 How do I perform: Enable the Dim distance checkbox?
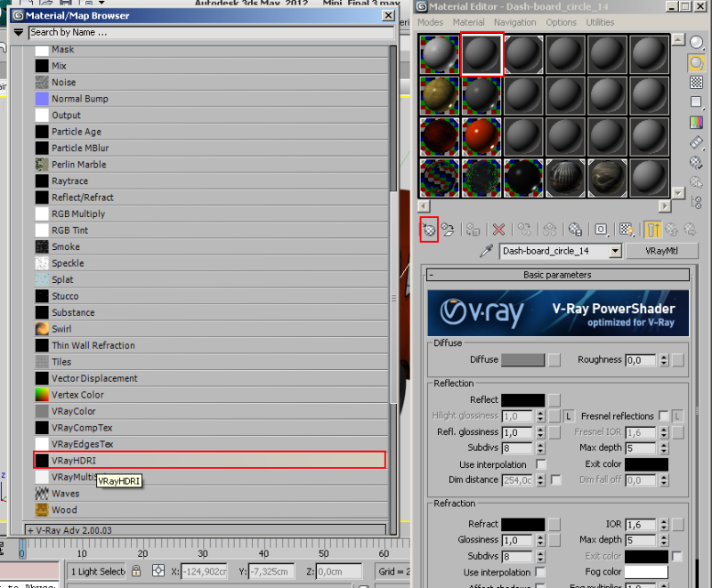(555, 480)
